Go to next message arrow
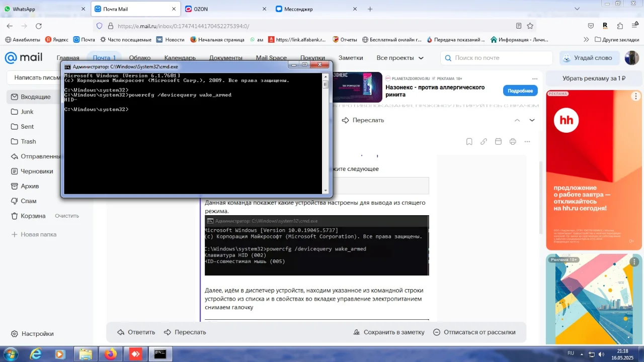 (x=532, y=120)
